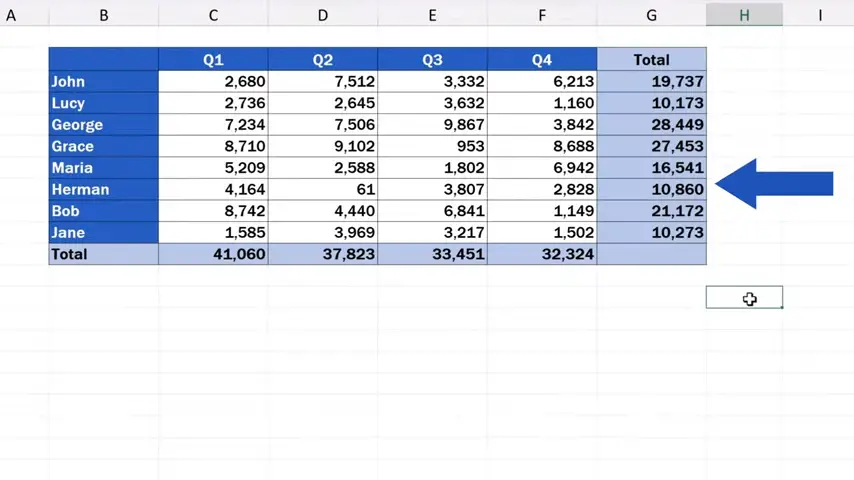Viewport: 854px width, 480px height.
Task: Select the Total row label cell
Action: pyautogui.click(x=103, y=254)
